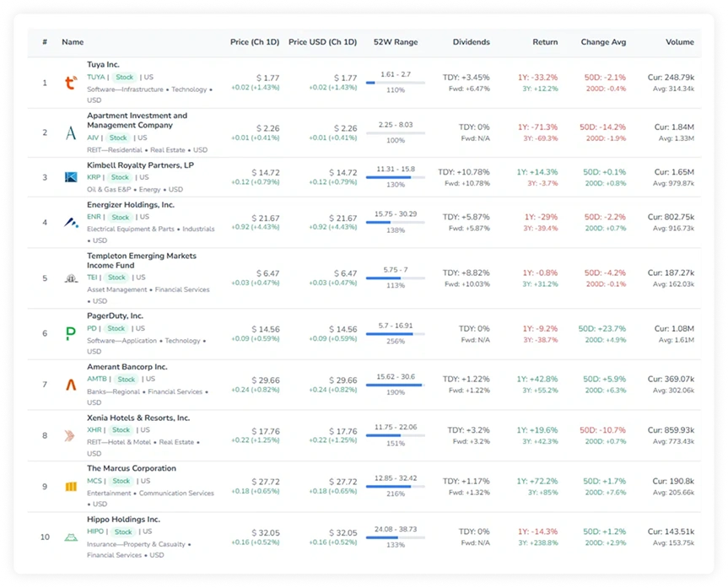Click Tuya 52W range bar 1.61 - 2.7
Viewport: 728px width, 588px height.
coord(396,83)
